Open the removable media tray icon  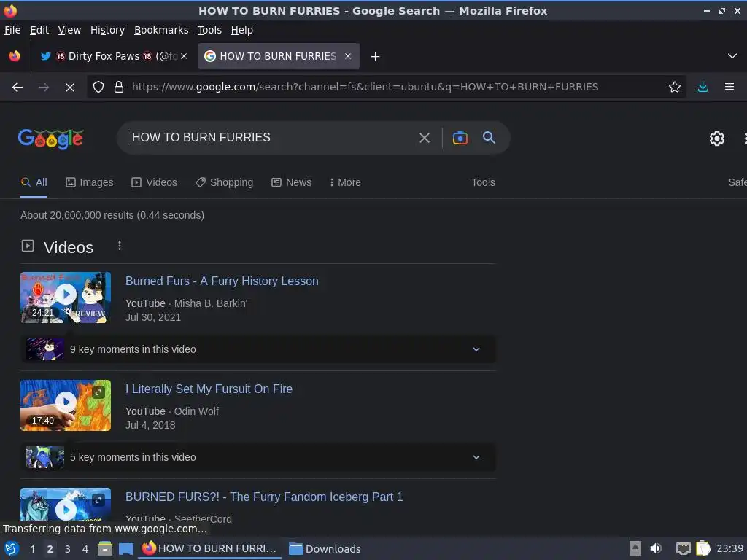pos(635,548)
